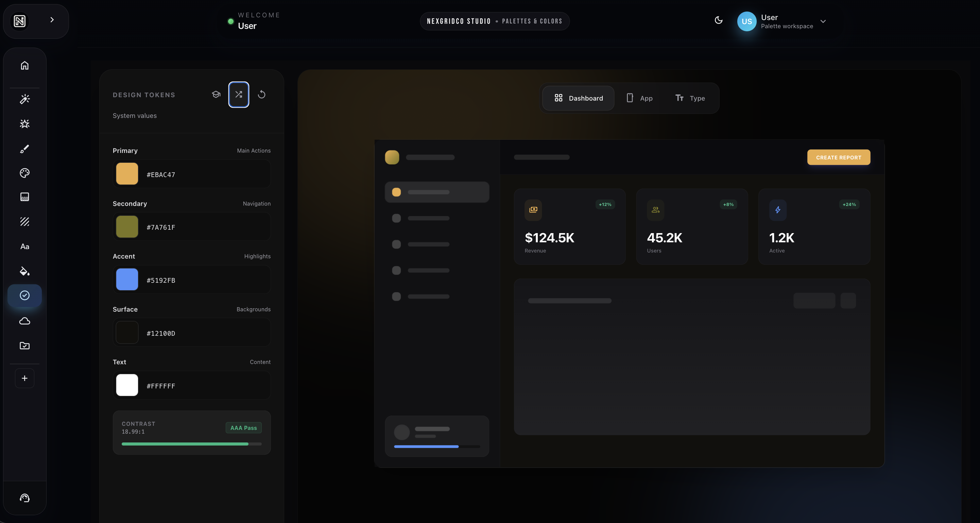Click the reset icon in Design Tokens header
Viewport: 980px width, 523px height.
(261, 94)
